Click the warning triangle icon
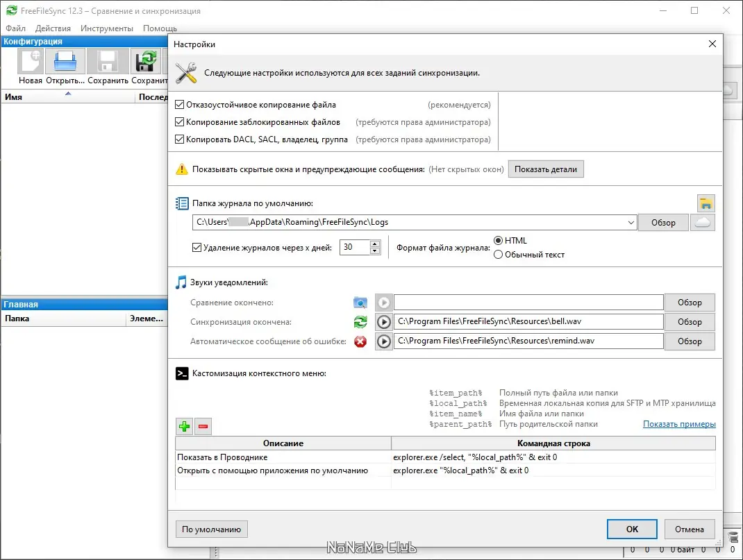Viewport: 743px width, 560px height. [x=182, y=169]
